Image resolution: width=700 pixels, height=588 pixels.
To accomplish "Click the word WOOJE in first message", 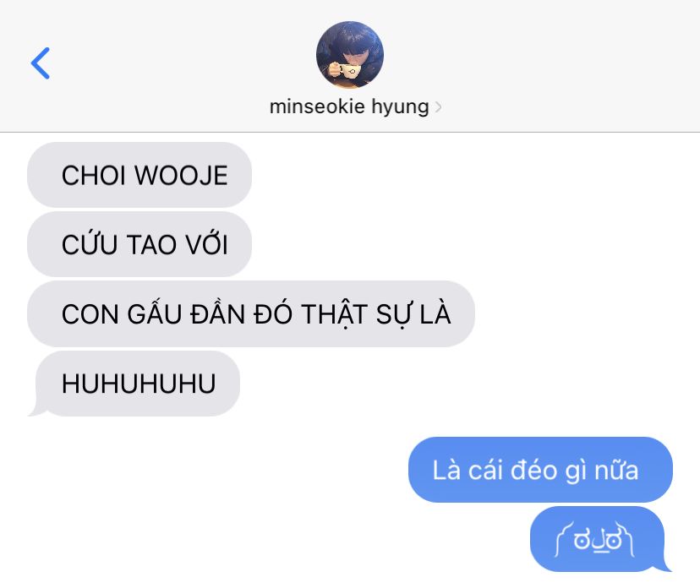I will 181,175.
